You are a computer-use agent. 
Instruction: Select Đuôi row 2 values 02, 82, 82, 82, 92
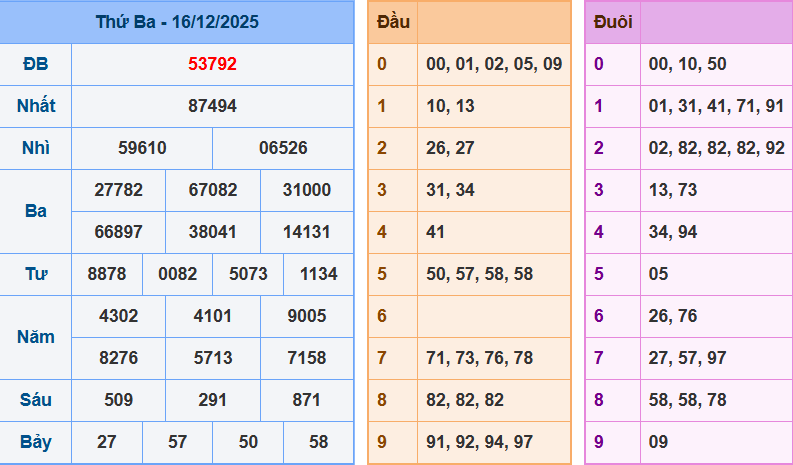(x=716, y=148)
